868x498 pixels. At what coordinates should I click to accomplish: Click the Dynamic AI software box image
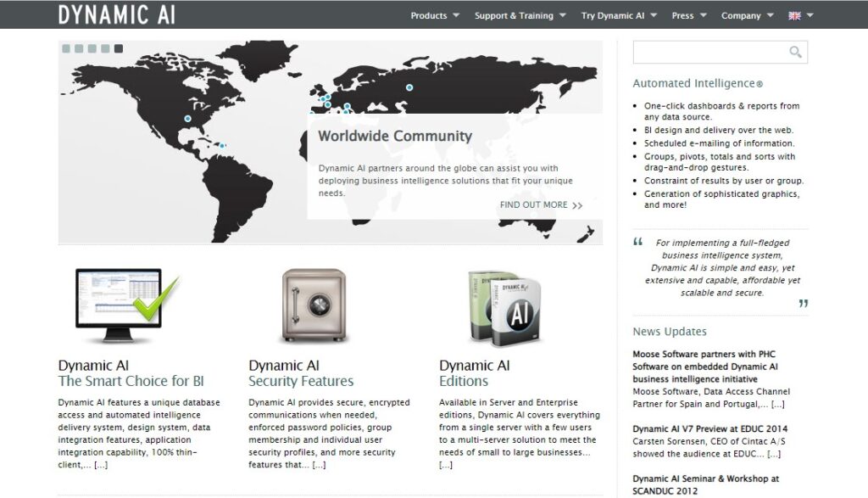click(x=504, y=308)
